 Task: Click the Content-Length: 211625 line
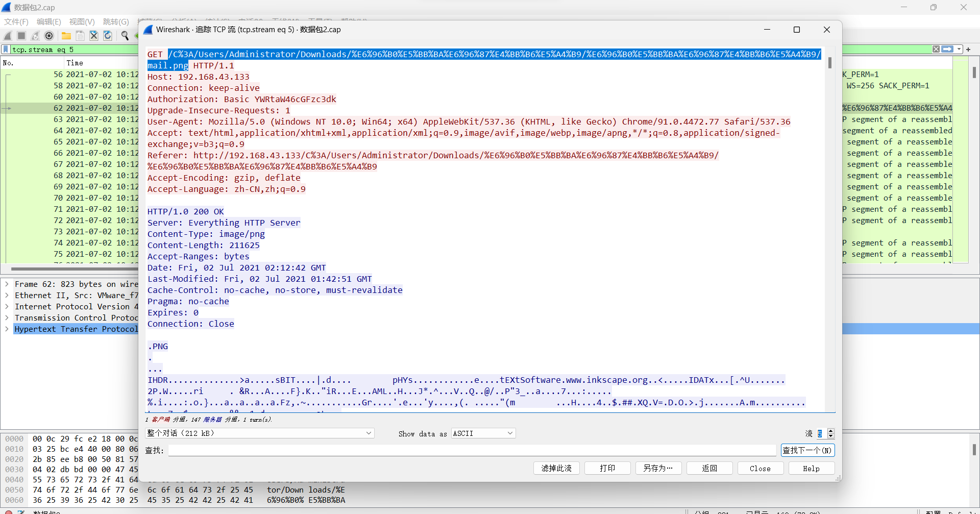coord(203,245)
